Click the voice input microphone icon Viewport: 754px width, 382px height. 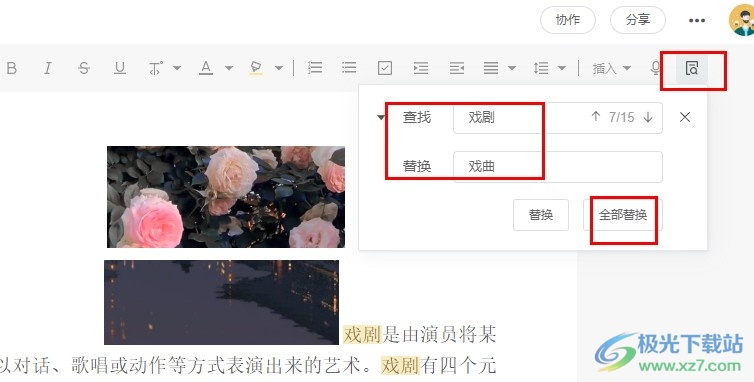pos(655,68)
